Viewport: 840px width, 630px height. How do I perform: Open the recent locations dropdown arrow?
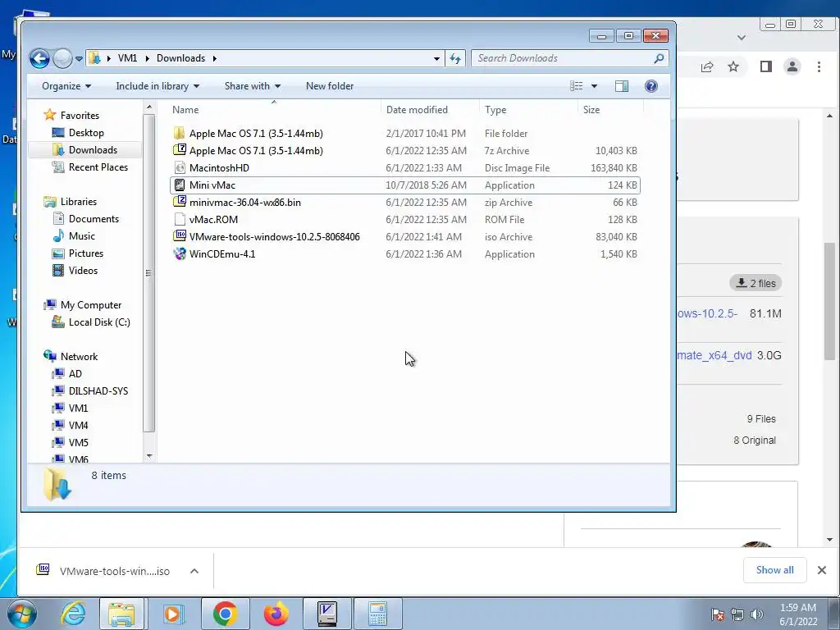point(79,59)
